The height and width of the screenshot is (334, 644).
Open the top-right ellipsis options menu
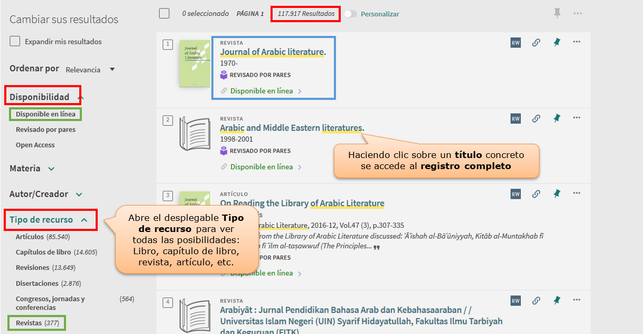click(x=577, y=13)
